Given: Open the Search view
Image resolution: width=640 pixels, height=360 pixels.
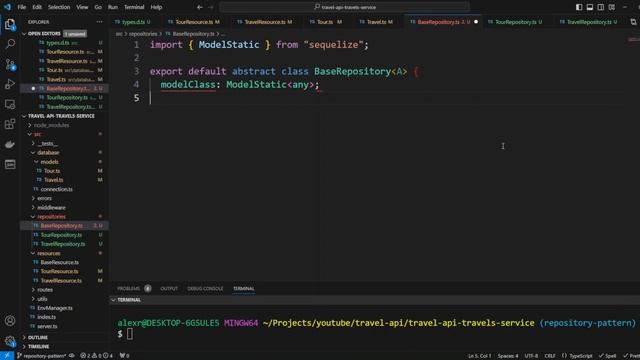Looking at the screenshot, I should (x=10, y=44).
